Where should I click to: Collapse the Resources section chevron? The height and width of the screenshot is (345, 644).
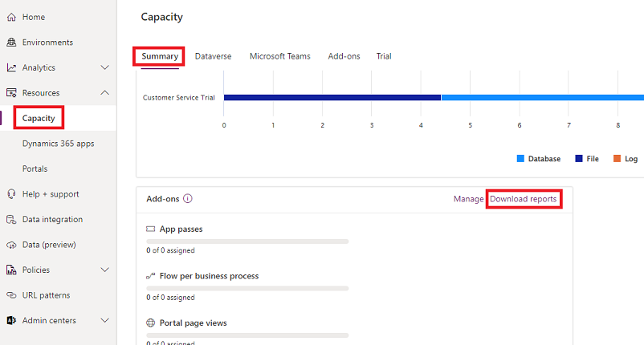click(104, 93)
